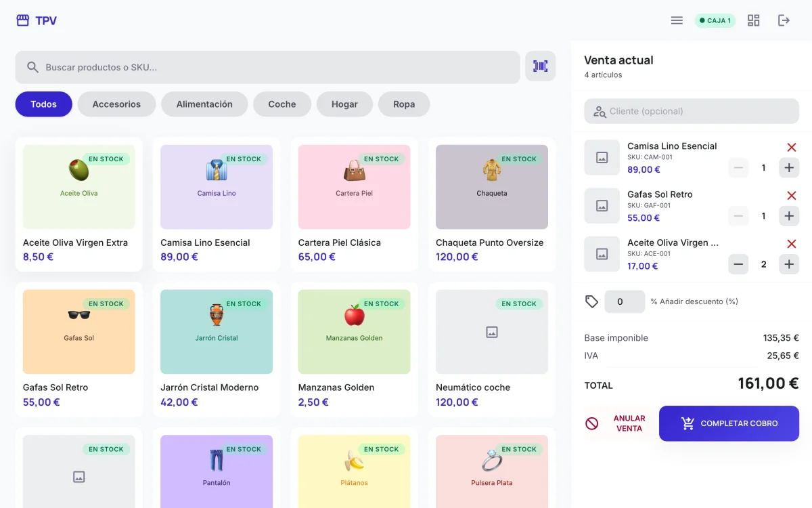Decrease quantity of Aceite Oliva Virgen
This screenshot has width=812, height=508.
click(x=738, y=264)
